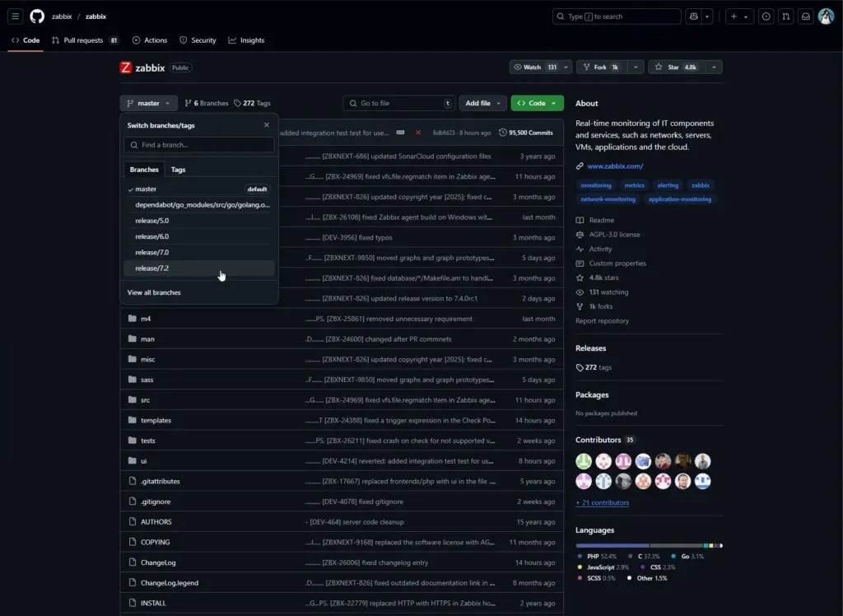This screenshot has width=843, height=616.
Task: Click the monitoring topic tag
Action: [x=596, y=185]
